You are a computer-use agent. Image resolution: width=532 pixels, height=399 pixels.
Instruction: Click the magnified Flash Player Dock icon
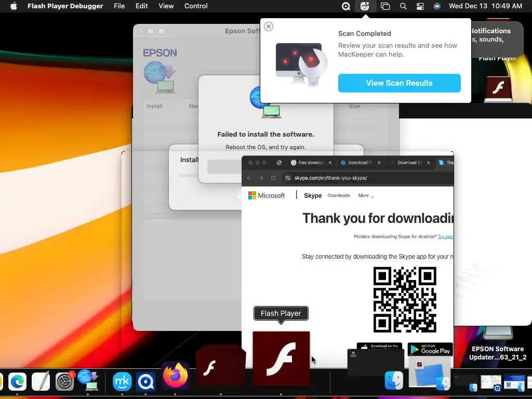281,358
